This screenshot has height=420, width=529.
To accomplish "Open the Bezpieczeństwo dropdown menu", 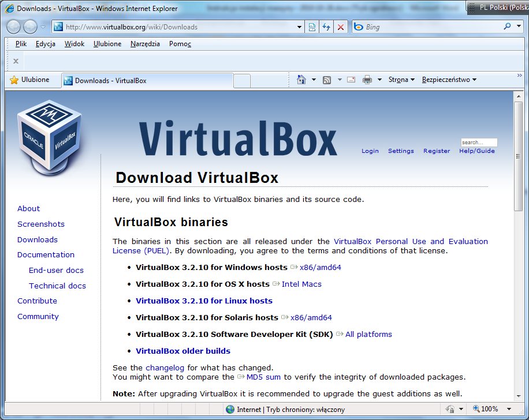I will click(449, 80).
